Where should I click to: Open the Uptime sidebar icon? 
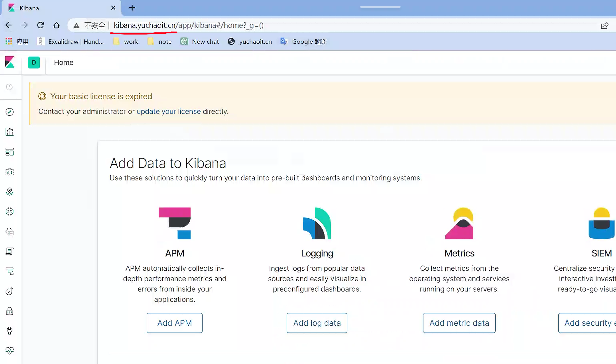click(x=10, y=291)
